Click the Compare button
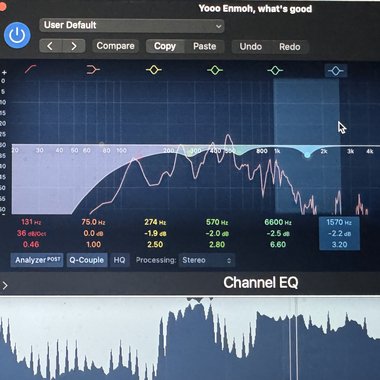 pyautogui.click(x=115, y=46)
